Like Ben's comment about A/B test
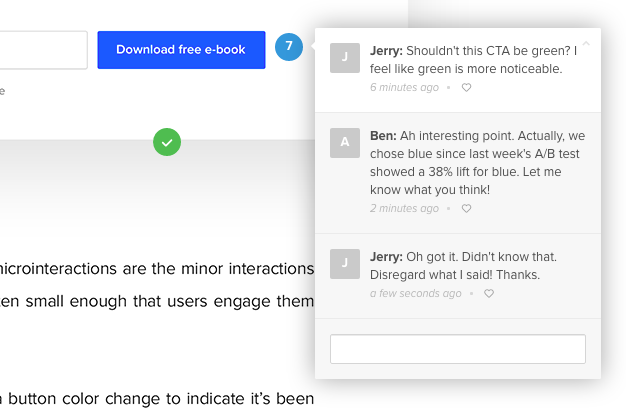The width and height of the screenshot is (626, 416). pos(466,208)
